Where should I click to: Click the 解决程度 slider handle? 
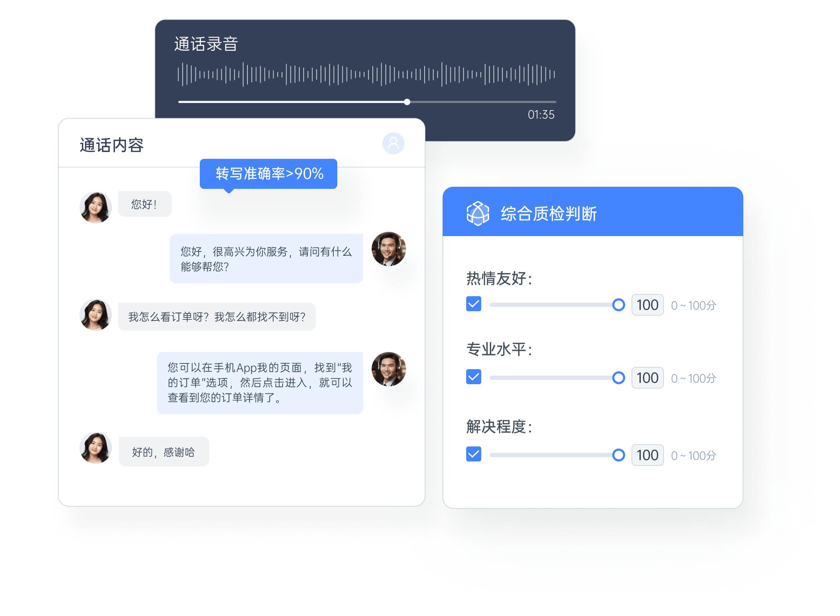pyautogui.click(x=618, y=455)
